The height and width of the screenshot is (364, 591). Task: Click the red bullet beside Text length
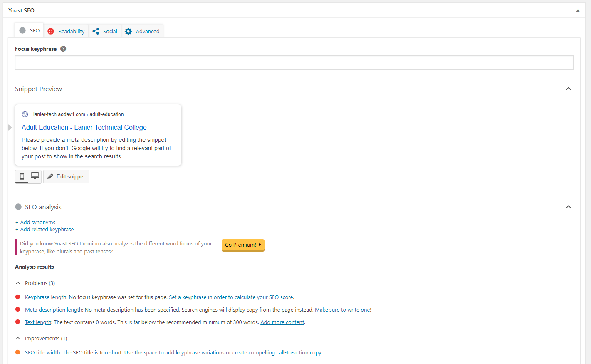coord(18,322)
